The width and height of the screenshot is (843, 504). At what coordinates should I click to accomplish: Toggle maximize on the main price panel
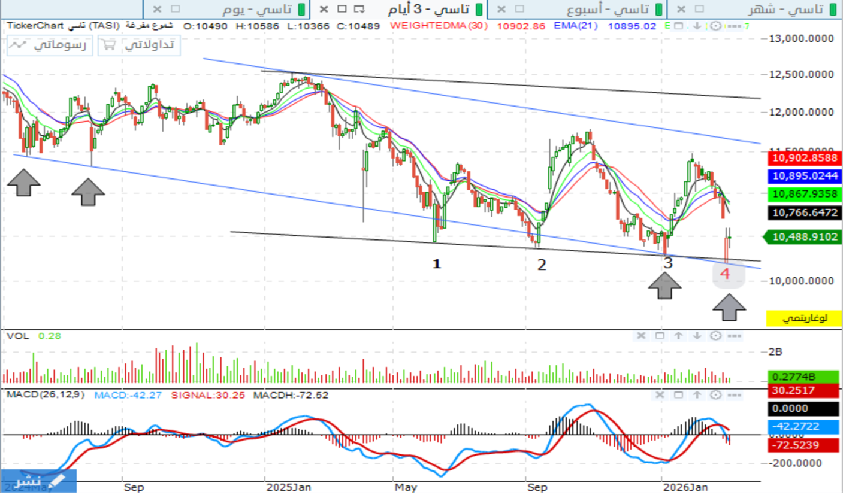tap(678, 26)
